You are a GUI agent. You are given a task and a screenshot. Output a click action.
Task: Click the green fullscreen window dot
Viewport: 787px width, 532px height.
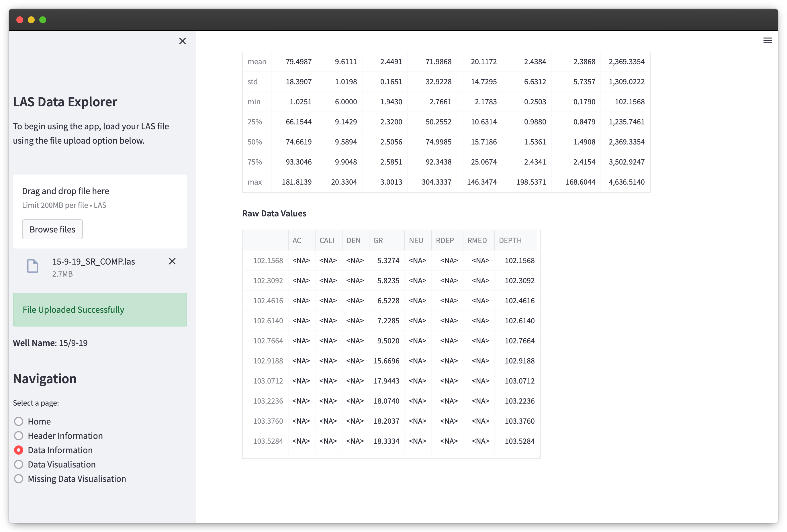(x=43, y=20)
